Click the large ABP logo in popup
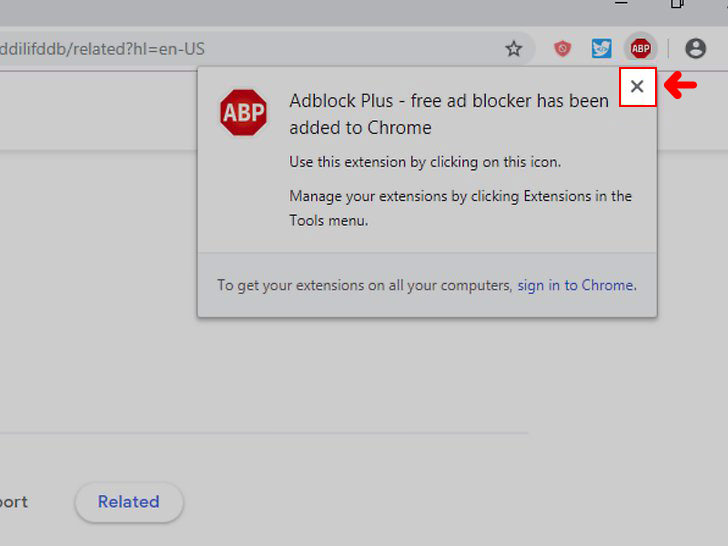The width and height of the screenshot is (728, 546). pyautogui.click(x=243, y=112)
